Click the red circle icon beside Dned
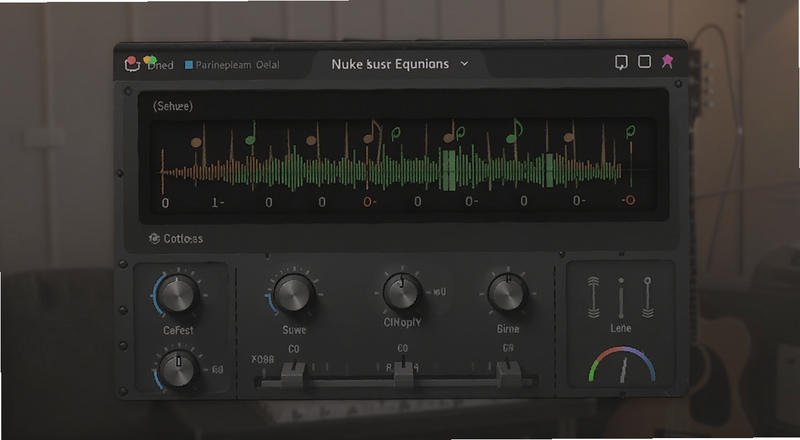 coord(132,61)
